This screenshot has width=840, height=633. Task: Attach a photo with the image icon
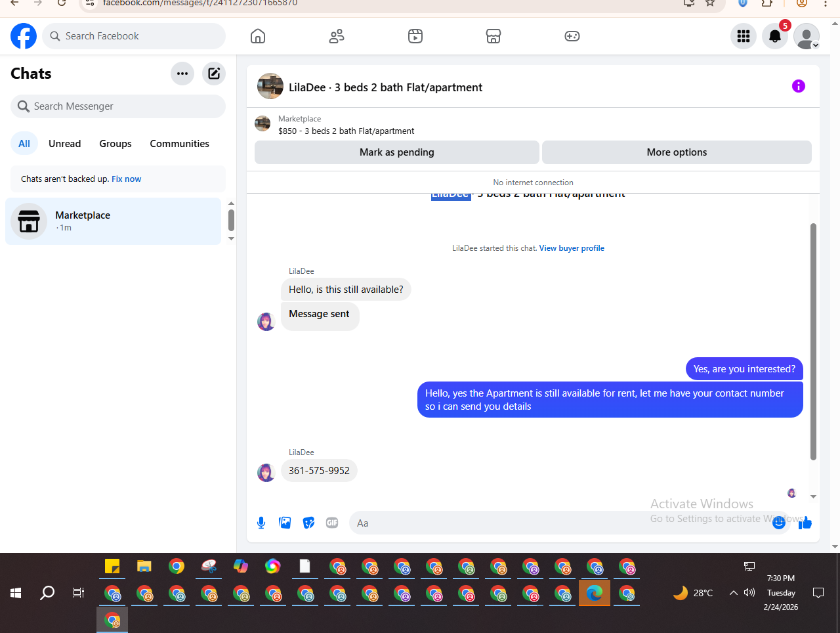[285, 523]
